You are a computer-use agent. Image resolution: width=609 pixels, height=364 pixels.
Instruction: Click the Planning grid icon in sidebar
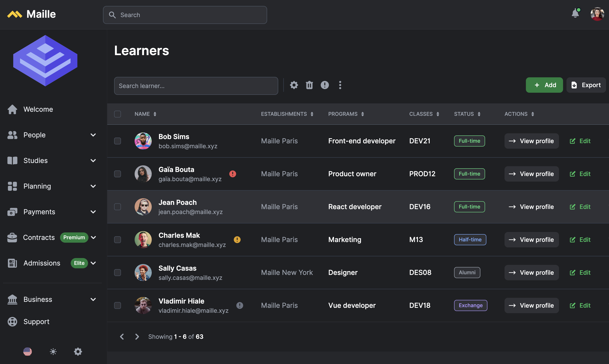pos(12,186)
